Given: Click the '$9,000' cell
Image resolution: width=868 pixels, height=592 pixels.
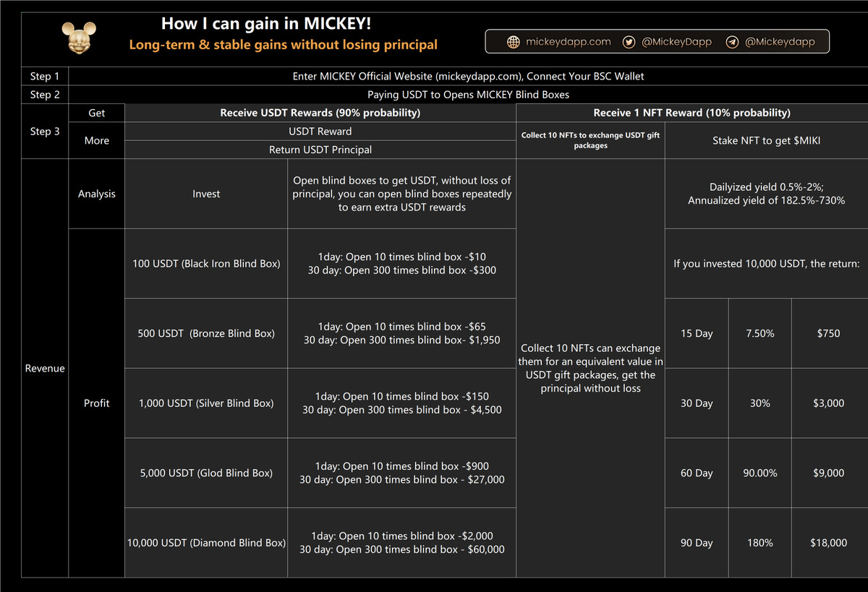Looking at the screenshot, I should pyautogui.click(x=829, y=473).
